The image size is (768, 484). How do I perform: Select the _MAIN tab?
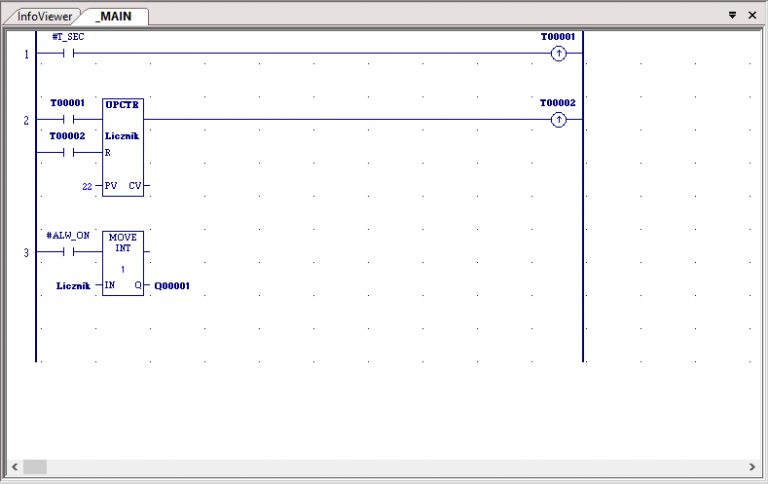click(116, 17)
